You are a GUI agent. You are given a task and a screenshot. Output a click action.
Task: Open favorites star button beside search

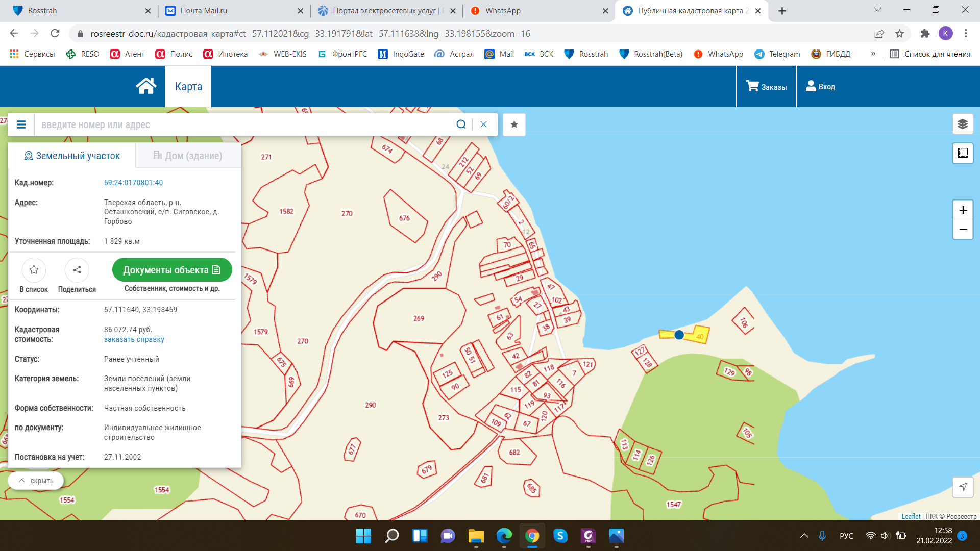pyautogui.click(x=514, y=124)
